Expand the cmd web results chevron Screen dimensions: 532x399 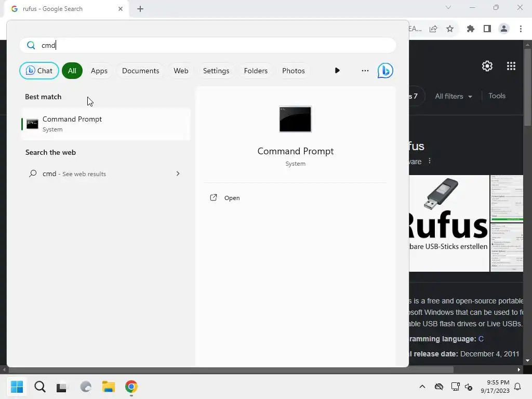point(178,174)
